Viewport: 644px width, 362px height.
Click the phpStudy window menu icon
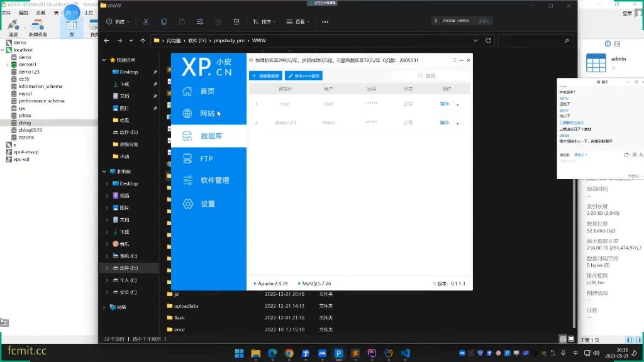click(x=454, y=60)
